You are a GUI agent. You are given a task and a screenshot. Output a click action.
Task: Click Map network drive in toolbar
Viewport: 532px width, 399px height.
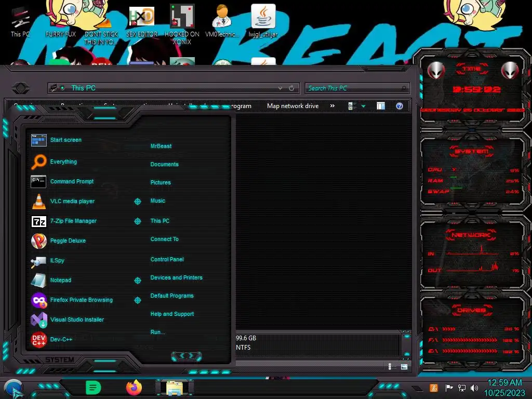point(293,106)
